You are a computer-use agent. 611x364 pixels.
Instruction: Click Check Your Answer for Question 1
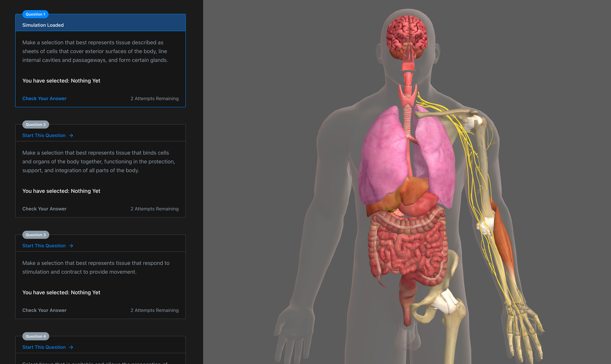tap(44, 98)
